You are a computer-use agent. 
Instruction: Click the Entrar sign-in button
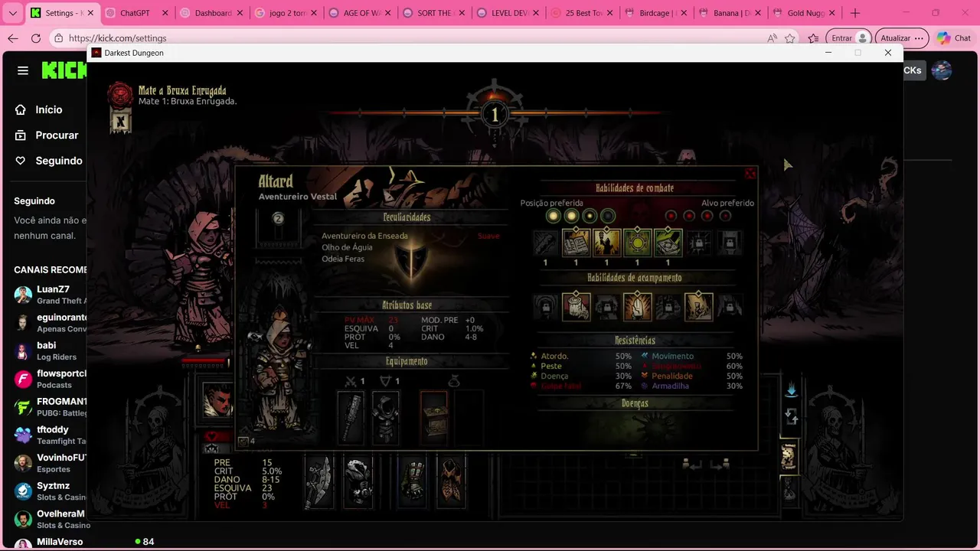click(850, 38)
